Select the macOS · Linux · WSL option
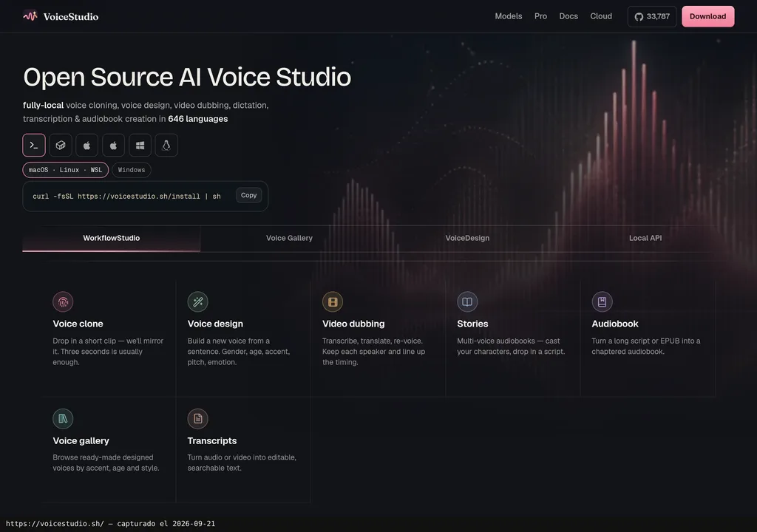The height and width of the screenshot is (532, 757). (66, 170)
